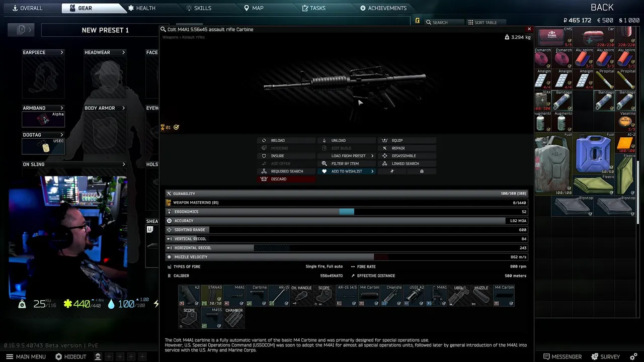Click the Ergonomics stat bar
Screen dimensions: 644x362
347,212
